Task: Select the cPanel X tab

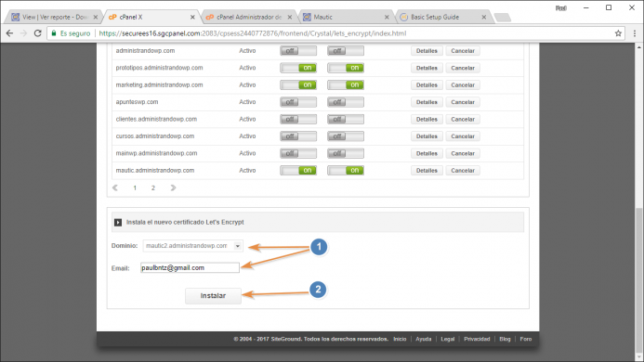Action: point(151,18)
